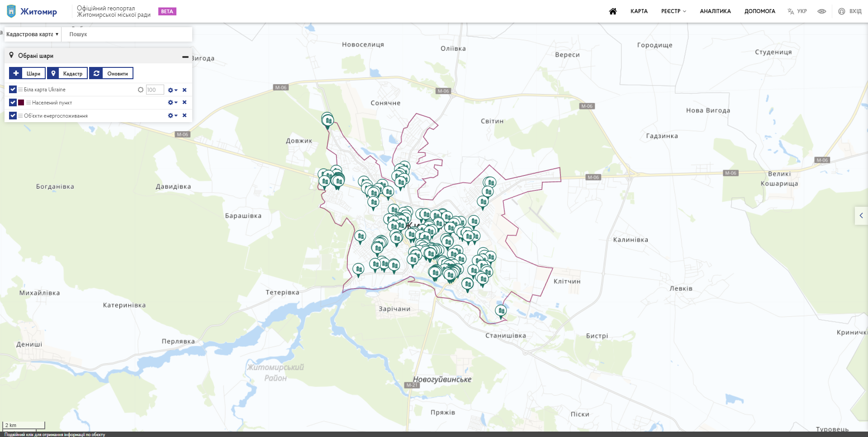The height and width of the screenshot is (437, 868).
Task: Click the Житомир coat-of-arms logo
Action: click(x=11, y=11)
